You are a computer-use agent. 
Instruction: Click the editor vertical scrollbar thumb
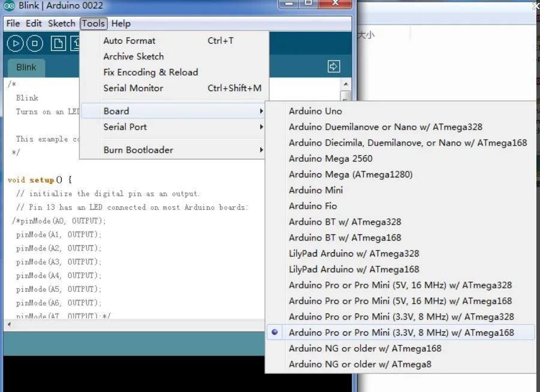click(x=346, y=96)
